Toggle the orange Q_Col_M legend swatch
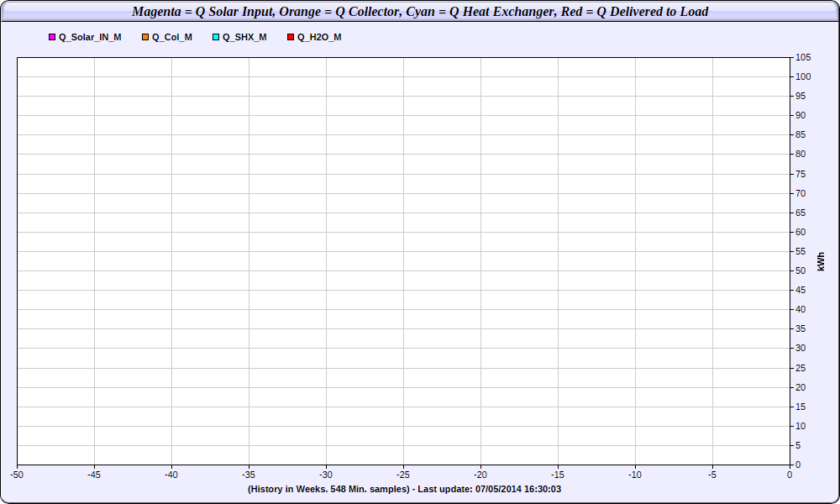 point(145,37)
